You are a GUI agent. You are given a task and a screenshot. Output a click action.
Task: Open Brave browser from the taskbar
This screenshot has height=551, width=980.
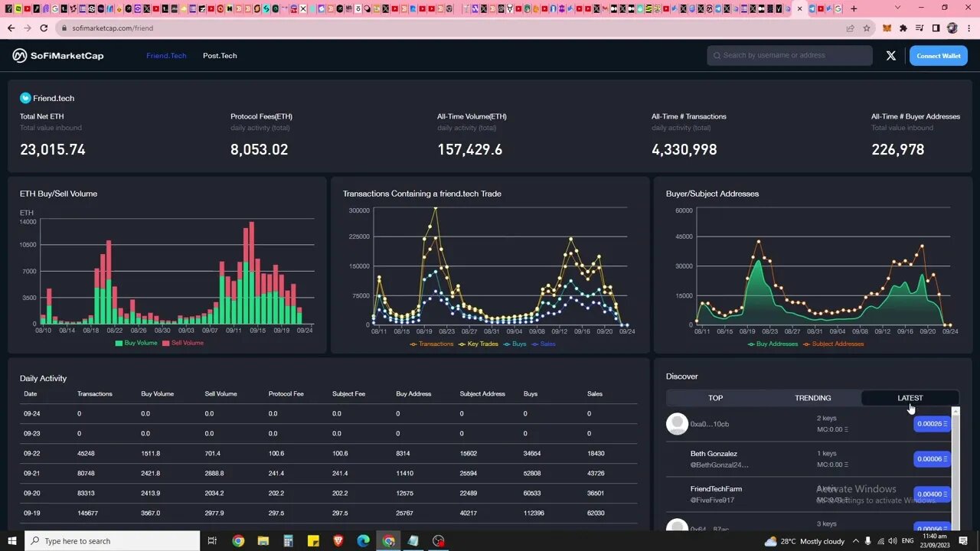(338, 541)
